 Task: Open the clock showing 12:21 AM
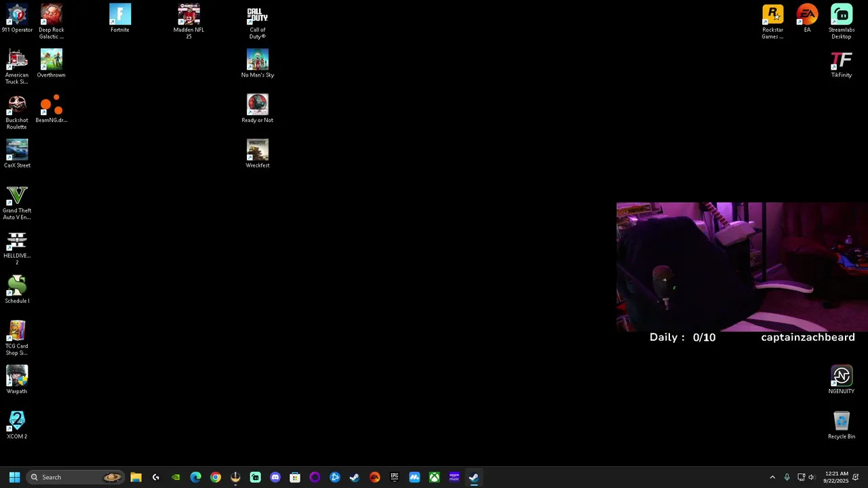pyautogui.click(x=836, y=477)
